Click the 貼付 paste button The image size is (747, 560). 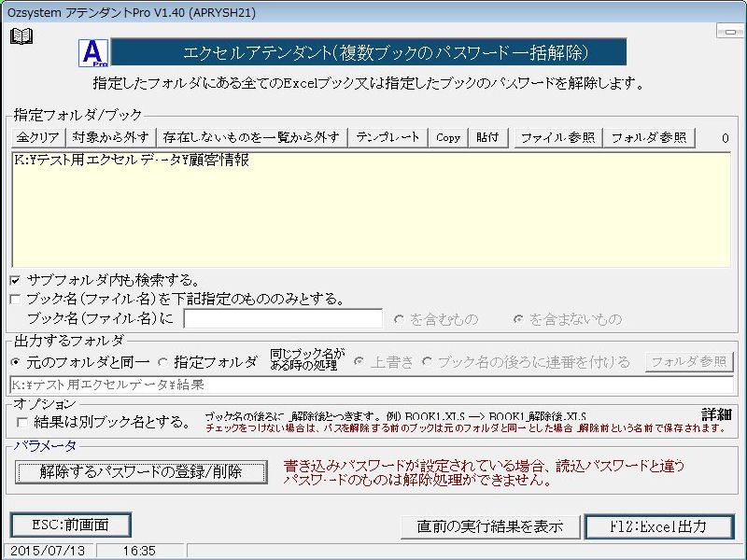pyautogui.click(x=487, y=137)
